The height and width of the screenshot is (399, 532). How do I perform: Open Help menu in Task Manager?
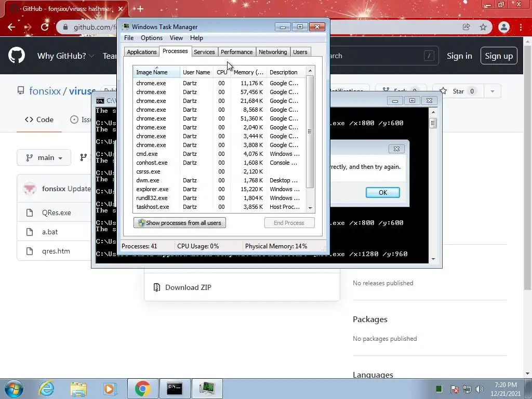pyautogui.click(x=196, y=37)
